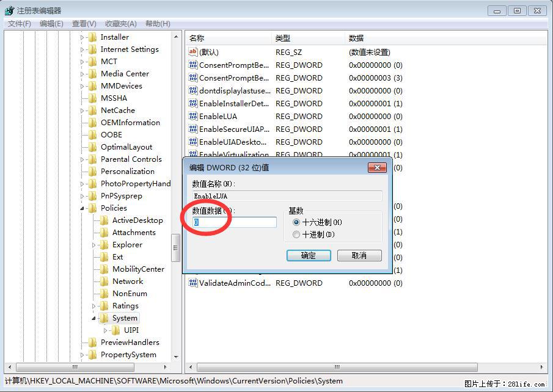This screenshot has height=392, width=553.
Task: Expand the Explorer tree node
Action: [95, 244]
